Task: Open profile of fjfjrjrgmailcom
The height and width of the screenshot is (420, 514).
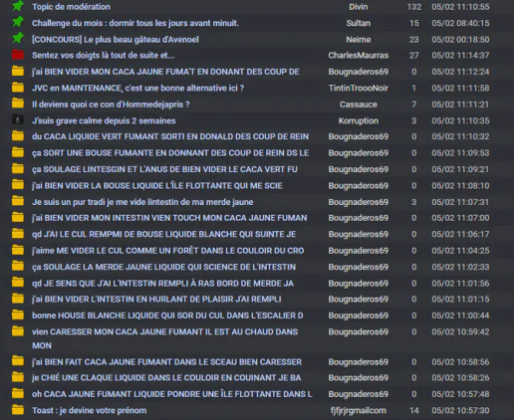Action: coord(359,410)
